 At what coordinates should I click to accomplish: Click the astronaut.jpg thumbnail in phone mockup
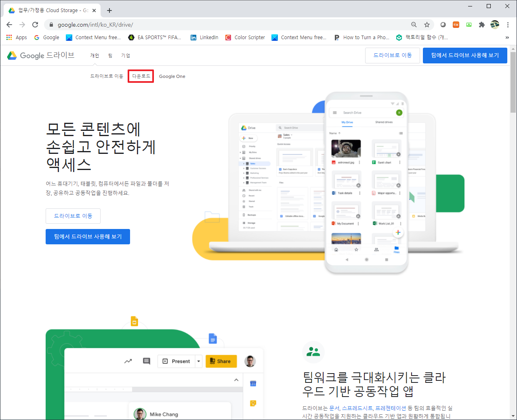click(x=346, y=149)
